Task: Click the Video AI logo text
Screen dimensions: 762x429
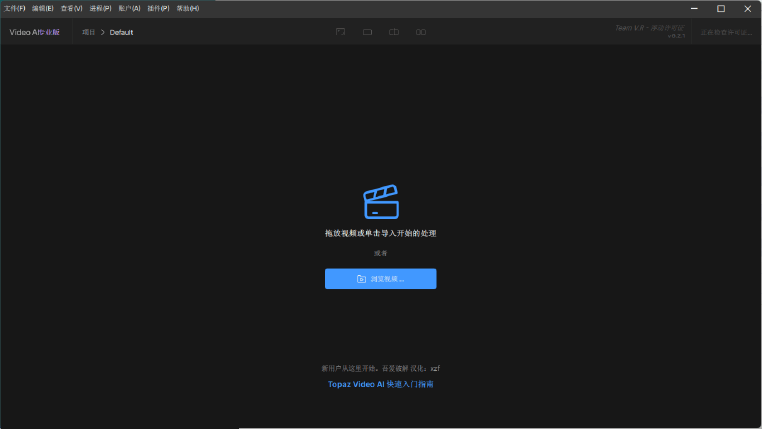Action: click(35, 32)
